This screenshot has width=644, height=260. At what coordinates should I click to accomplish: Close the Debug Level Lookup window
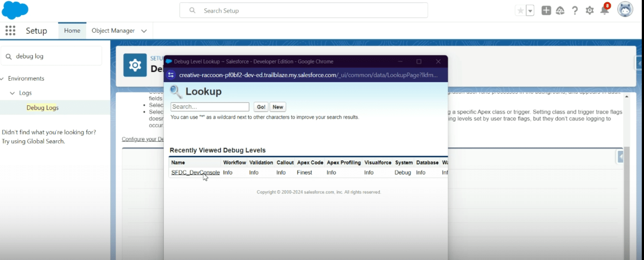click(438, 61)
